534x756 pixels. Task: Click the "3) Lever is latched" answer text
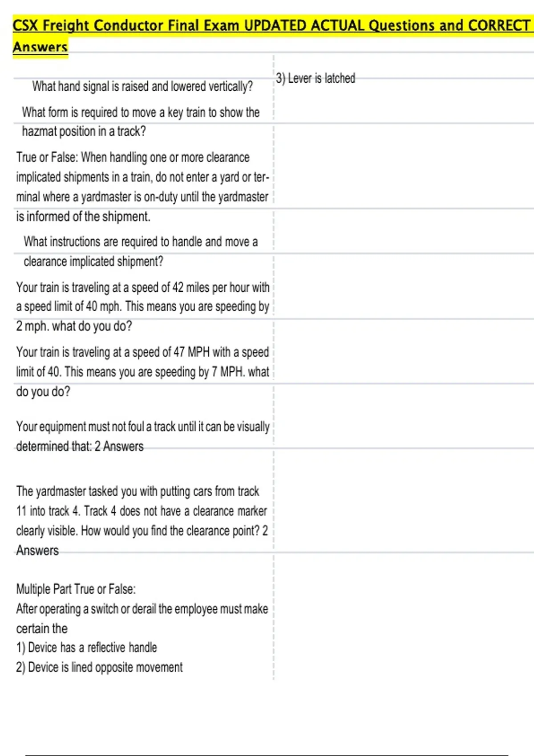pyautogui.click(x=315, y=78)
